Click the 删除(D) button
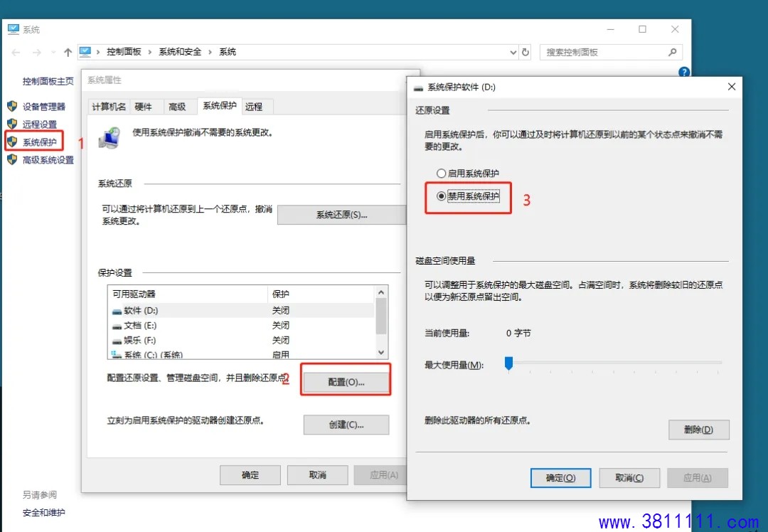 pyautogui.click(x=698, y=430)
